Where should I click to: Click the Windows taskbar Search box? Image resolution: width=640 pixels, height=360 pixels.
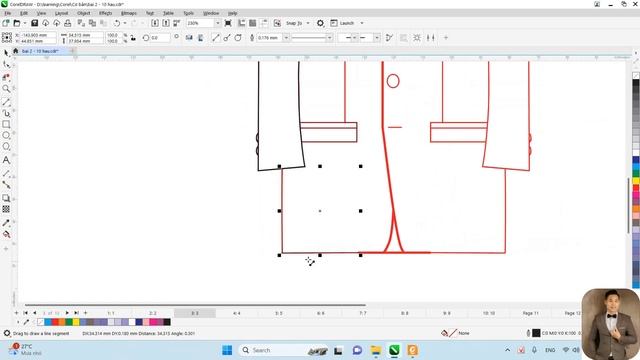[x=284, y=350]
